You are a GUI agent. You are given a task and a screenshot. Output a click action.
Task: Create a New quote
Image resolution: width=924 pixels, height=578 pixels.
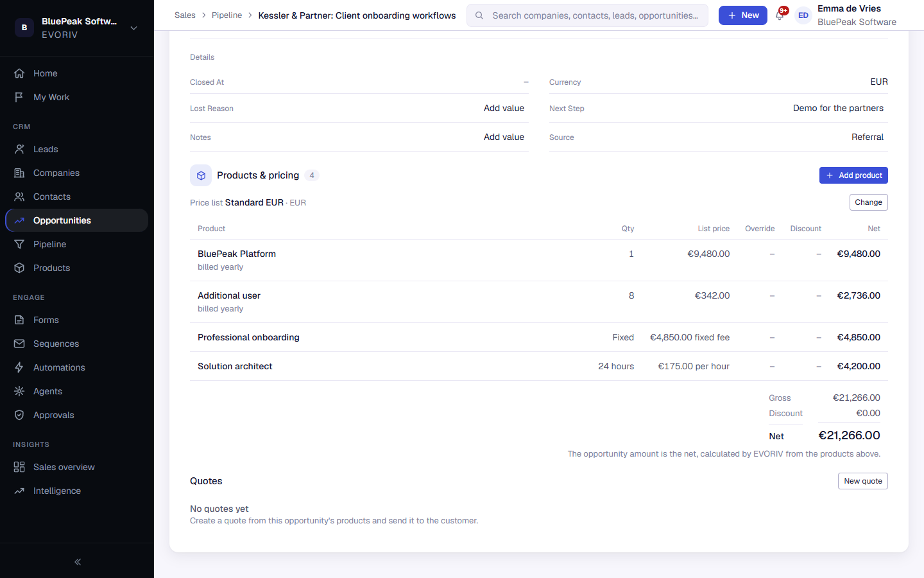[x=863, y=481]
